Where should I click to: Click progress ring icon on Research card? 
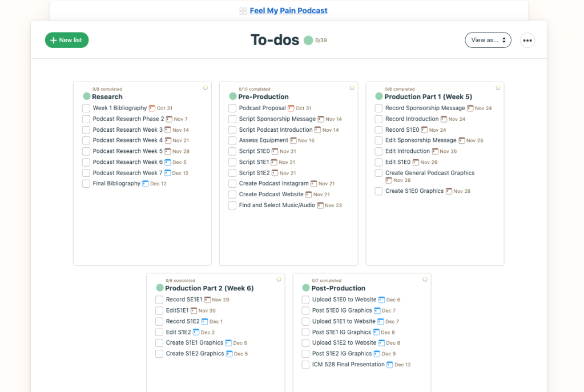pos(206,88)
